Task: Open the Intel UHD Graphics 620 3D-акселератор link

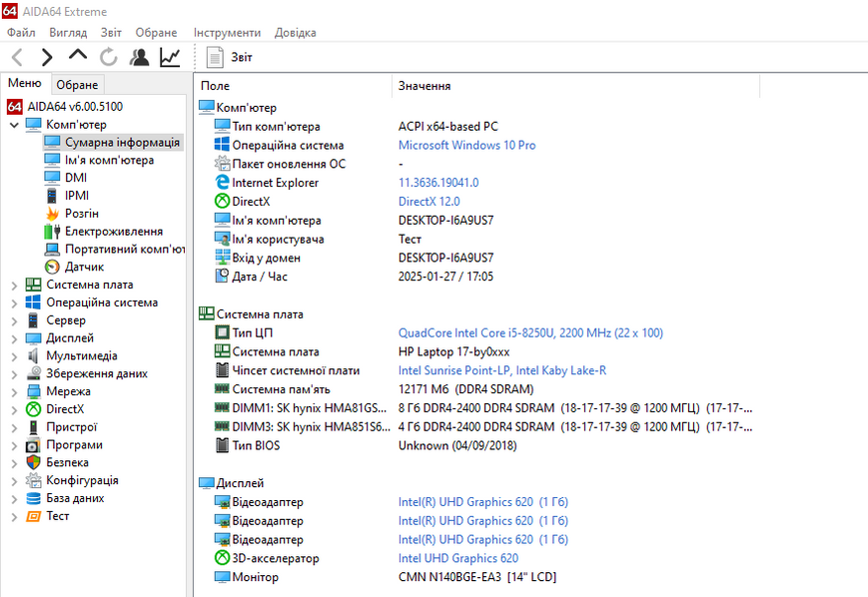Action: 458,558
